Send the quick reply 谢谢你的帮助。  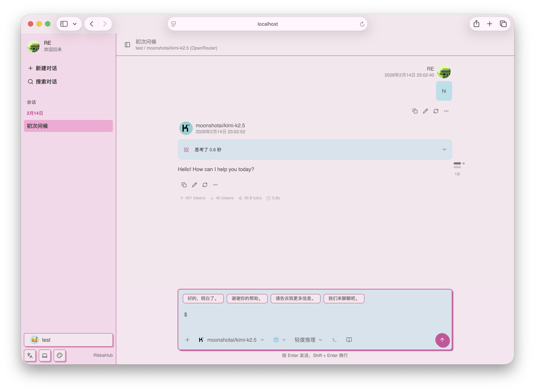[247, 298]
